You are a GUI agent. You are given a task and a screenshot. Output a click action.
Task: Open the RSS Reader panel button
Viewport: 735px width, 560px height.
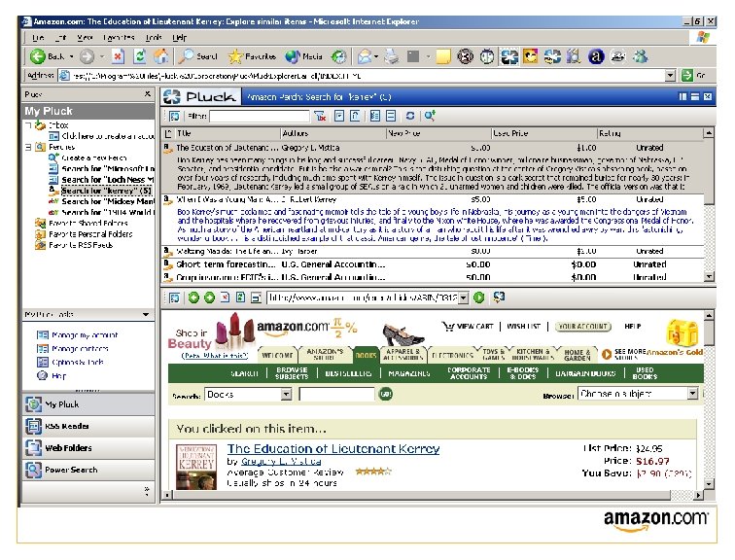coord(88,426)
